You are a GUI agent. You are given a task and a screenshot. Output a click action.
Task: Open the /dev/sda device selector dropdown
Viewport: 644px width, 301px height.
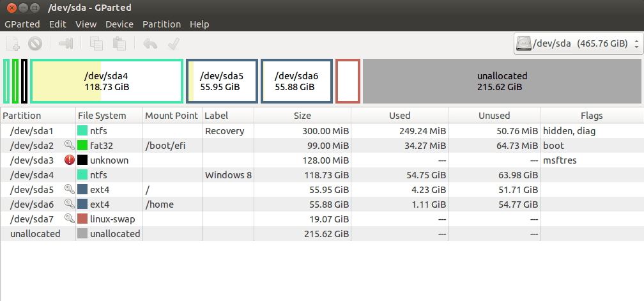pyautogui.click(x=578, y=43)
